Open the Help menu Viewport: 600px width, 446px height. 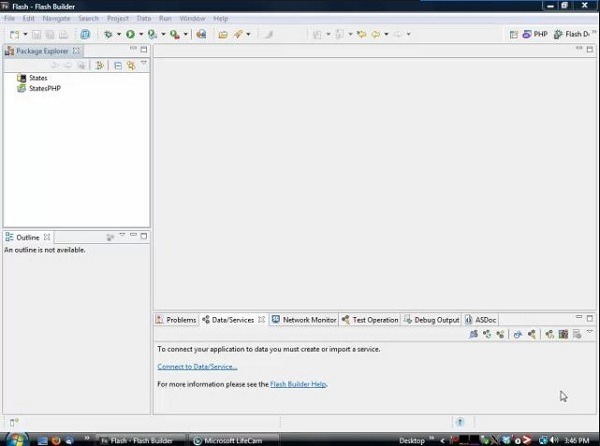(220, 18)
